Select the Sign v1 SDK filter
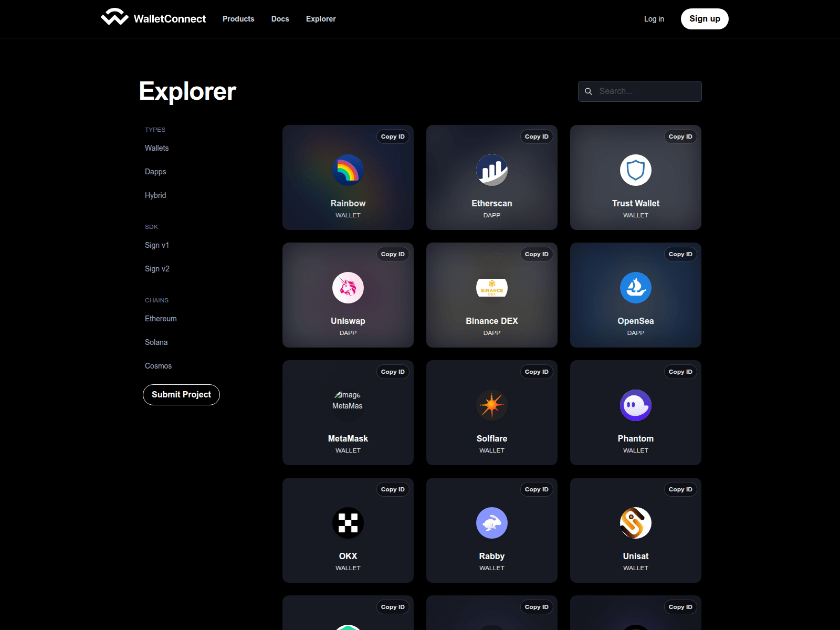840x630 pixels. pyautogui.click(x=157, y=245)
